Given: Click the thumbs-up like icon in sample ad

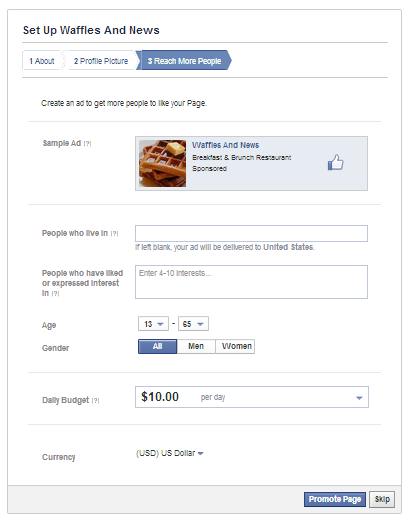Looking at the screenshot, I should tap(336, 163).
